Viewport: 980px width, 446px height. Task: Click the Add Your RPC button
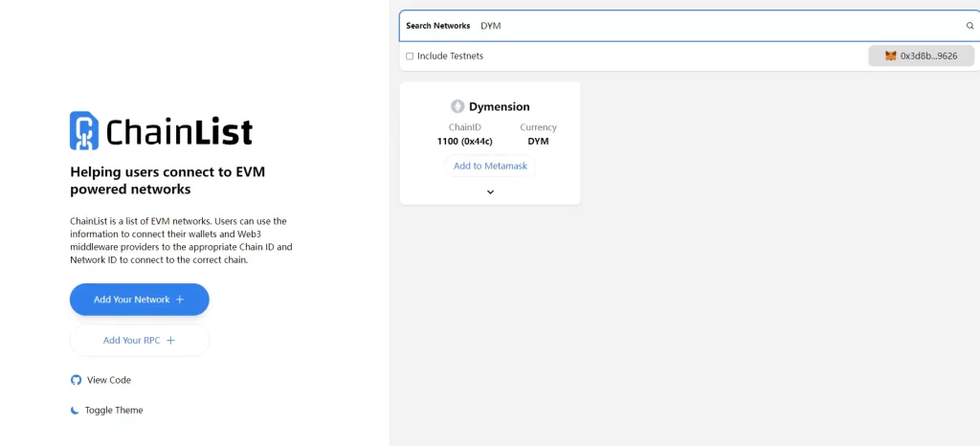click(x=140, y=341)
